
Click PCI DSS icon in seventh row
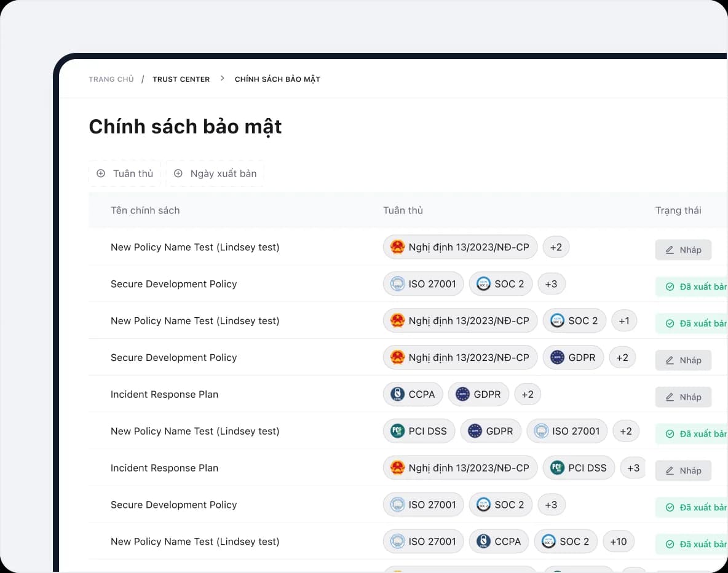tap(557, 468)
